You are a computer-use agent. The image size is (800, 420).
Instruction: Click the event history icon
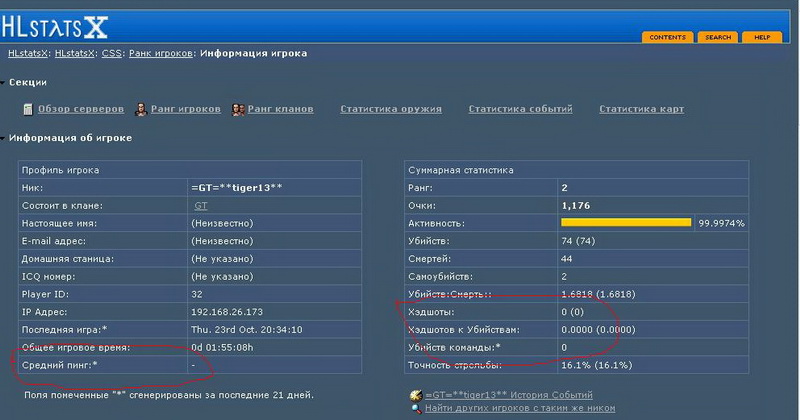[416, 395]
